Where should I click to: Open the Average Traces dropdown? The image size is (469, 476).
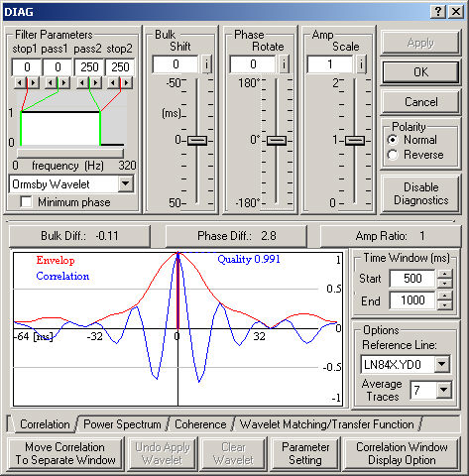click(443, 391)
